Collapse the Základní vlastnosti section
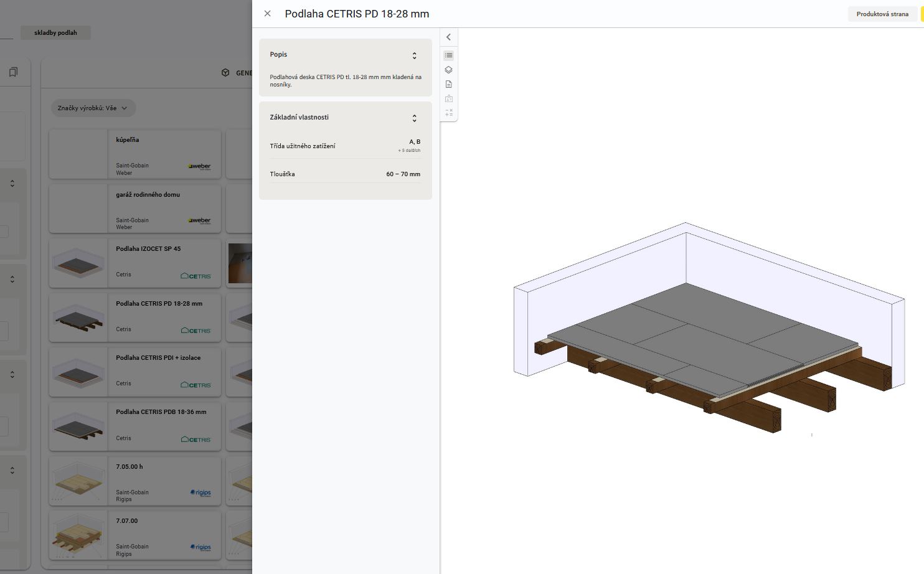The width and height of the screenshot is (924, 574). point(414,118)
